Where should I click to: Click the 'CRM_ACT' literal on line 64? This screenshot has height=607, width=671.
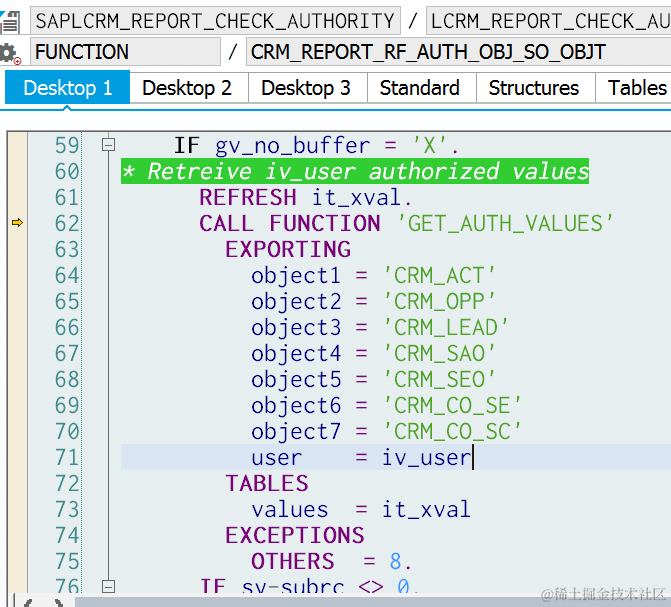point(439,275)
